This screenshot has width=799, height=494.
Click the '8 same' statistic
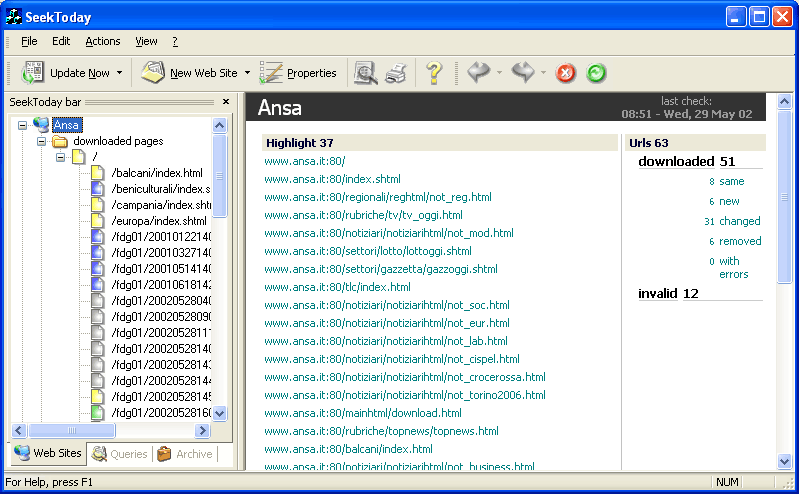727,181
